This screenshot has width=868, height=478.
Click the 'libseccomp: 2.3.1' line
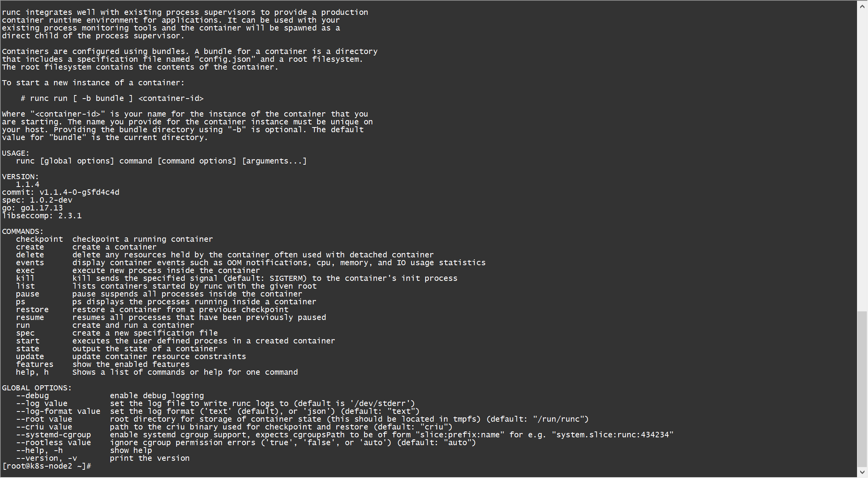pyautogui.click(x=42, y=216)
